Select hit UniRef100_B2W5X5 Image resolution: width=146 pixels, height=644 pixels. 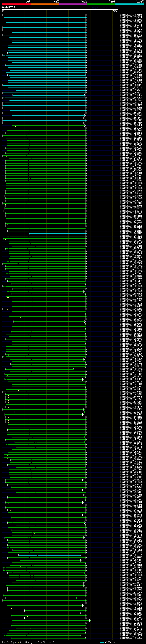[x=131, y=349]
